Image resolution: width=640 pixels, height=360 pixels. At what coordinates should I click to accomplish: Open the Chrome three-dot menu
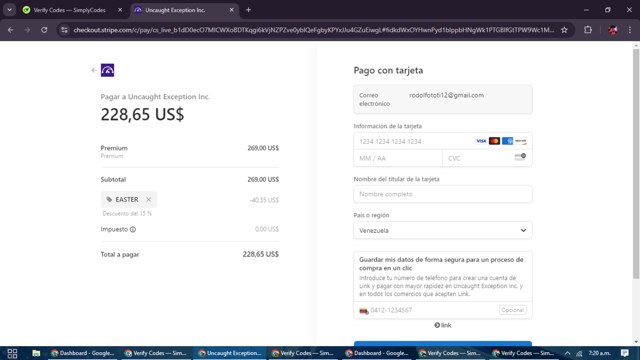[x=630, y=30]
